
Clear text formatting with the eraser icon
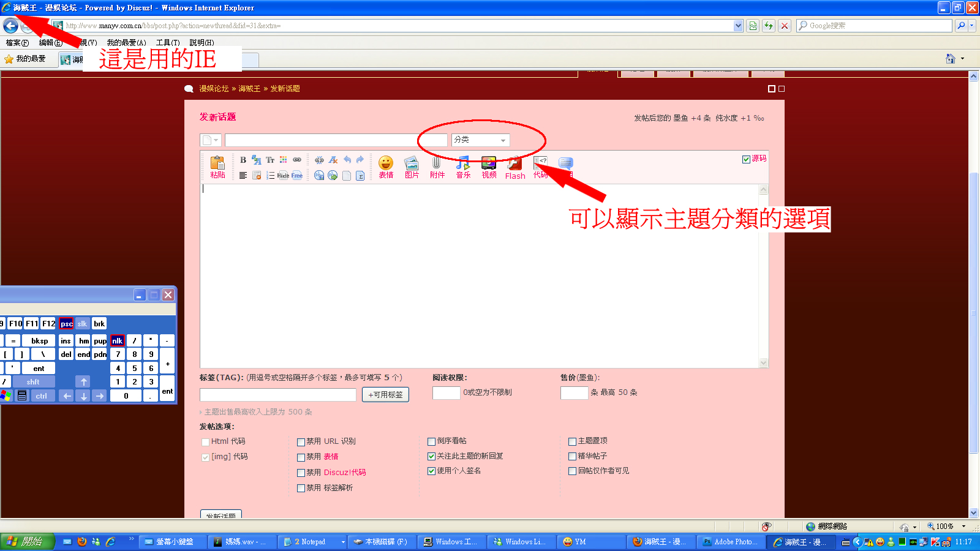pyautogui.click(x=333, y=160)
